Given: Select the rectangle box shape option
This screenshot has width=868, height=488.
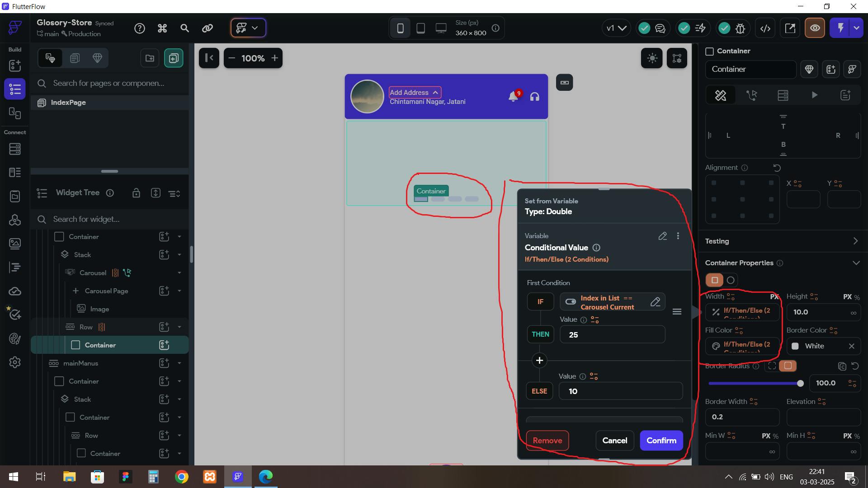Looking at the screenshot, I should (x=714, y=280).
